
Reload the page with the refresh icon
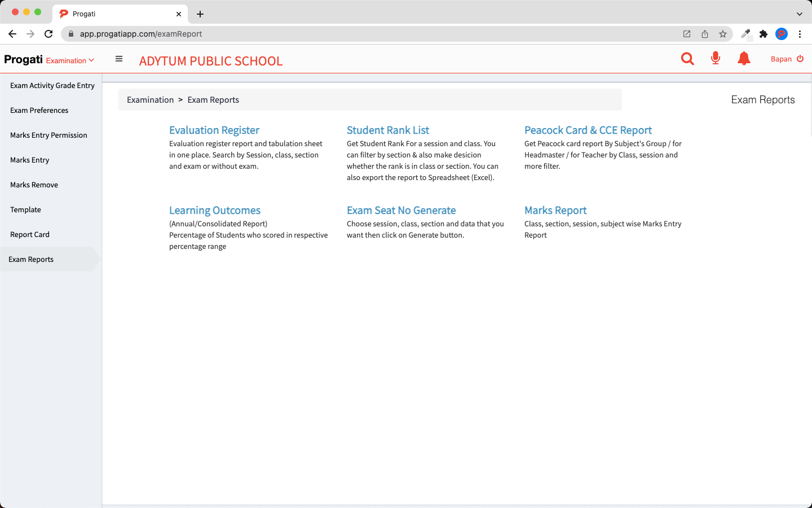tap(48, 34)
